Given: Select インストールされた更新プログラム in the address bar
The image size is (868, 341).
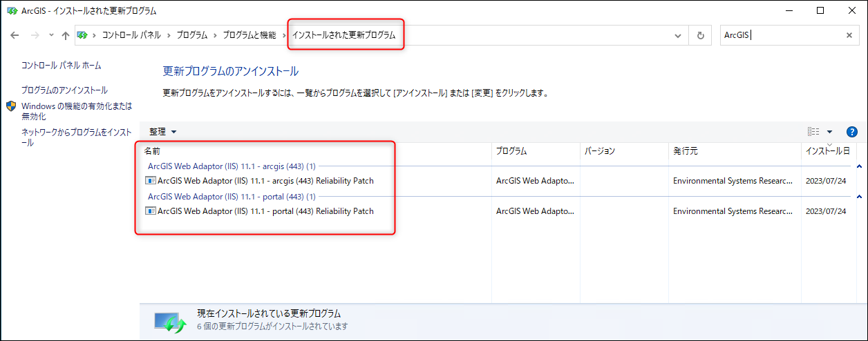Looking at the screenshot, I should 343,35.
